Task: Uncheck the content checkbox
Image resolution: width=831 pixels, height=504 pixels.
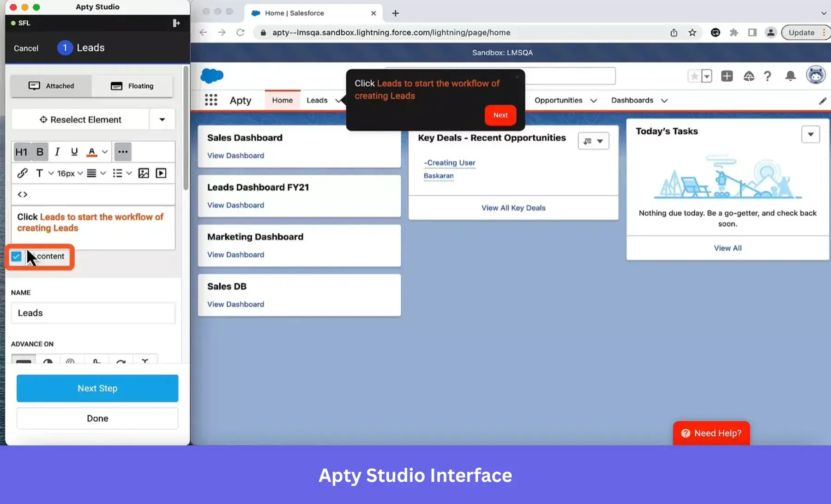Action: [x=17, y=256]
